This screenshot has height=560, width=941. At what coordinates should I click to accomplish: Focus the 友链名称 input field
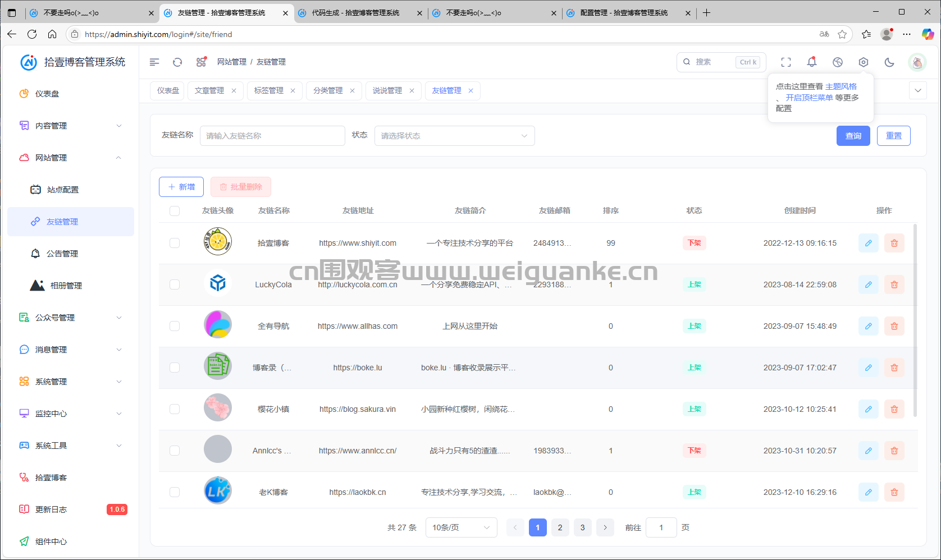(x=272, y=136)
